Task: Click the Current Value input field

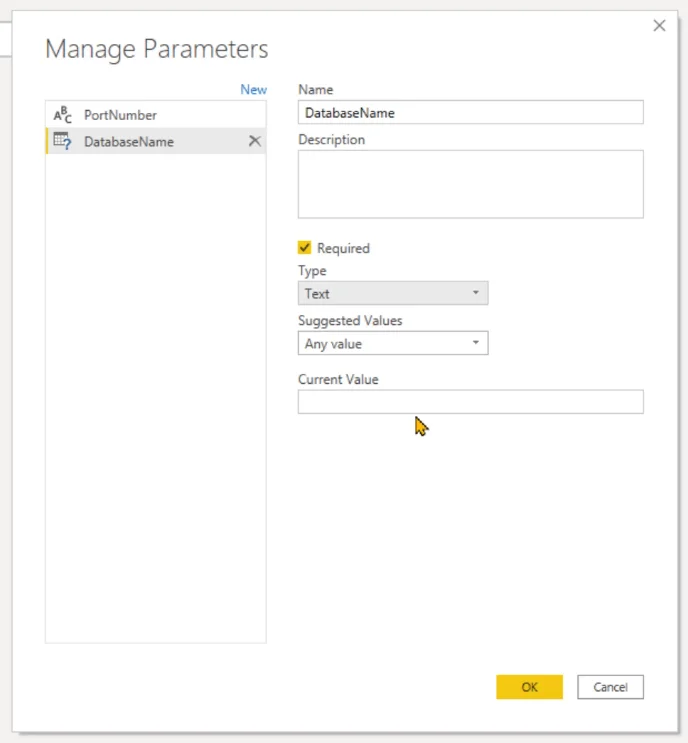Action: (x=471, y=402)
